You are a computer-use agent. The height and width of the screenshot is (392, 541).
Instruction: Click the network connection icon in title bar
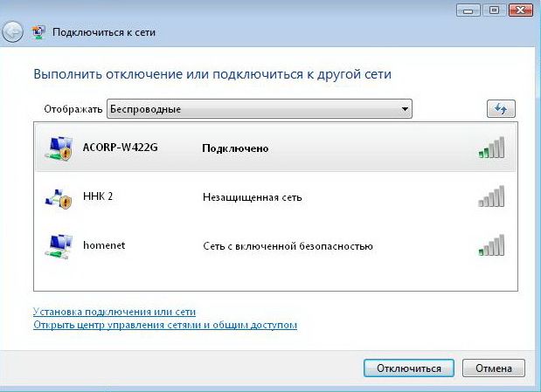tap(38, 32)
